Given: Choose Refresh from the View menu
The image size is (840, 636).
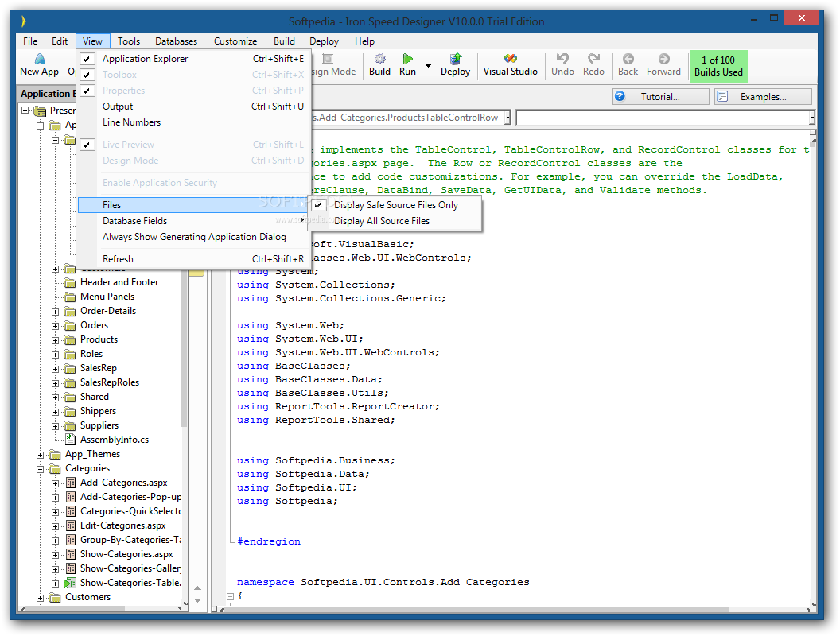Looking at the screenshot, I should pyautogui.click(x=194, y=259).
